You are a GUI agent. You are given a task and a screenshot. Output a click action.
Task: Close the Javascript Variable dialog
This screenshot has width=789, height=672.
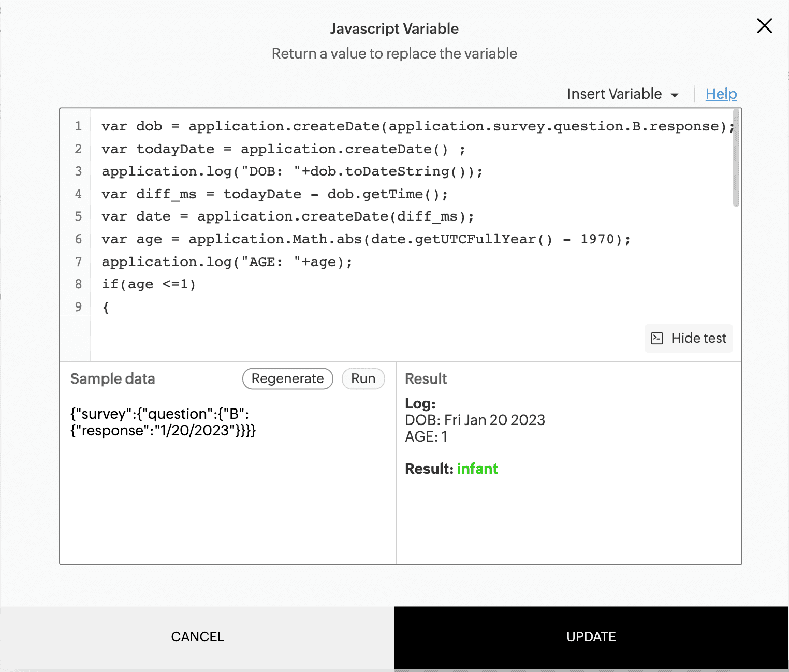[764, 26]
